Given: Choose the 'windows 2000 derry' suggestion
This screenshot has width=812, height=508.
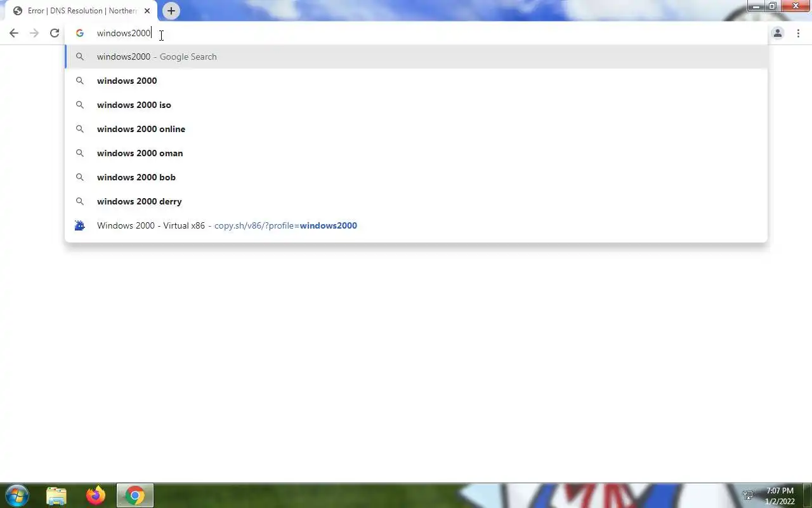Looking at the screenshot, I should pos(416,201).
